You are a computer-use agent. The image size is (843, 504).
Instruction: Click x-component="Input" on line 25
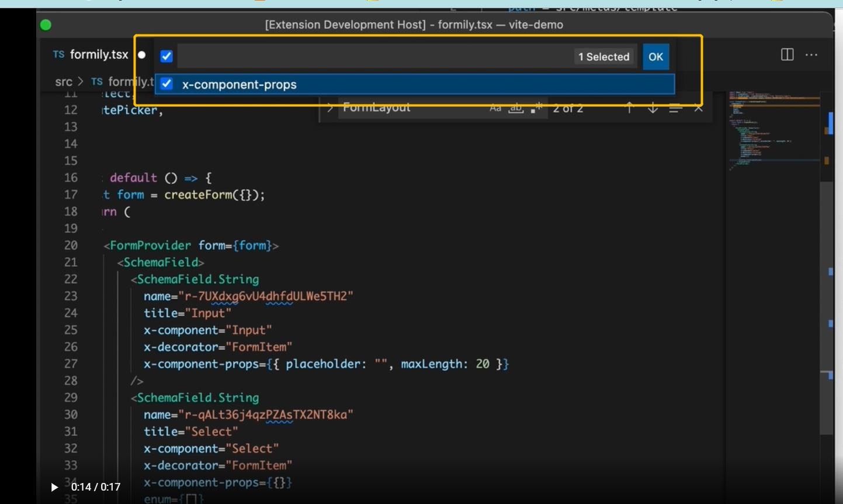pos(208,330)
